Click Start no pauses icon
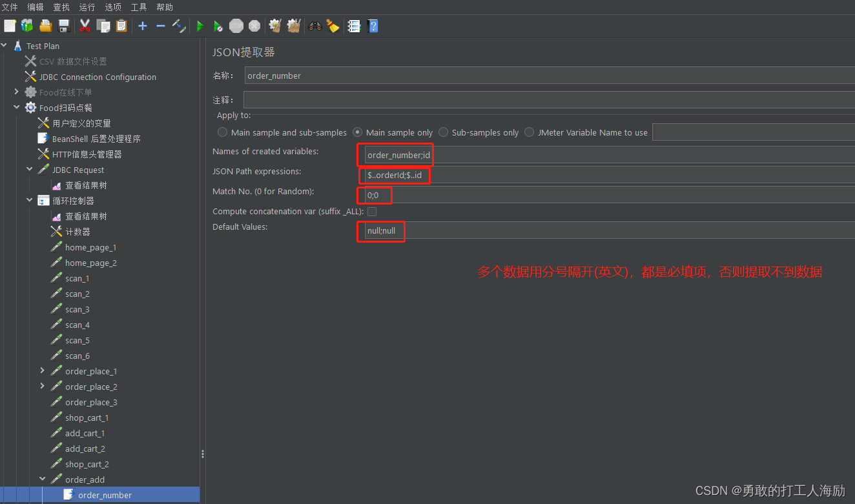Image resolution: width=855 pixels, height=504 pixels. point(218,26)
